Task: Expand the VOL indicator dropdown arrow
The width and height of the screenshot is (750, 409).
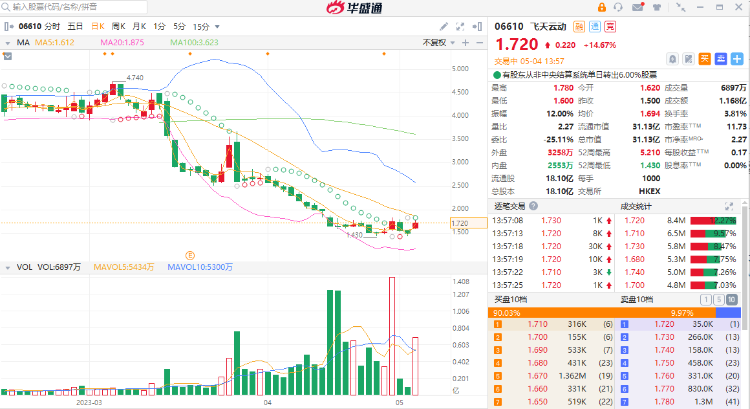Action: 8,268
